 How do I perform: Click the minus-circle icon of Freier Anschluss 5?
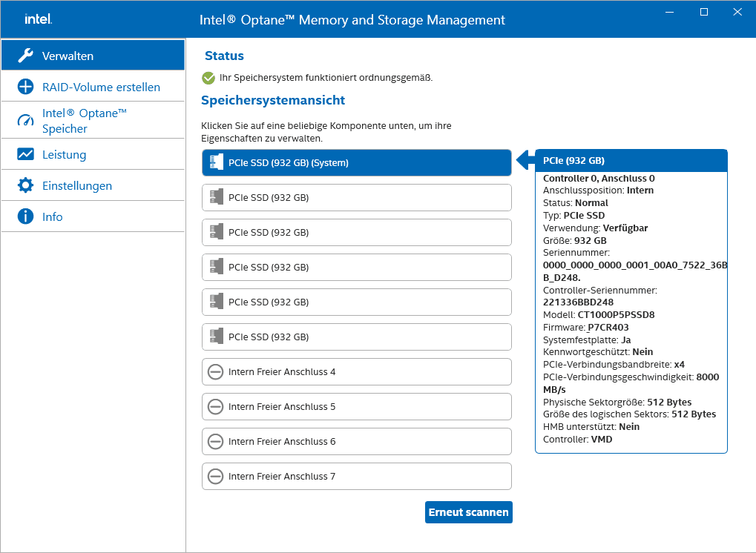(x=215, y=406)
